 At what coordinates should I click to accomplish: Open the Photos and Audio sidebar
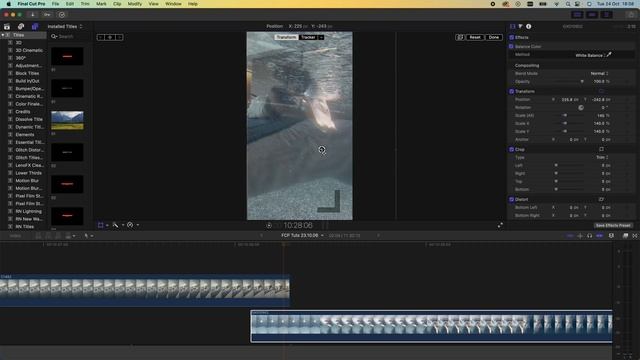pyautogui.click(x=21, y=27)
